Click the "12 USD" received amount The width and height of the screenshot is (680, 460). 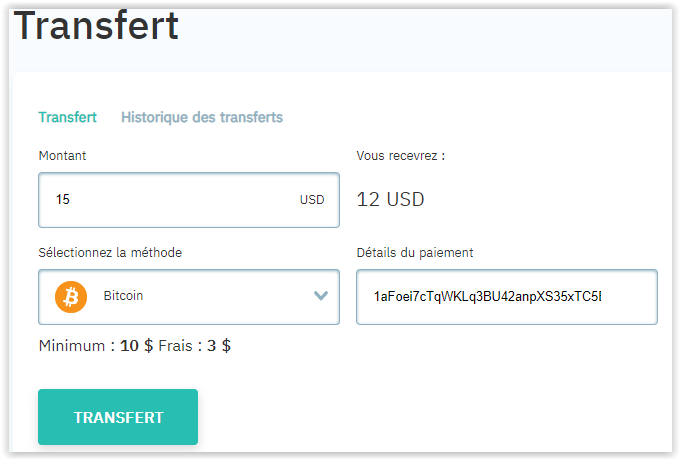(x=390, y=200)
